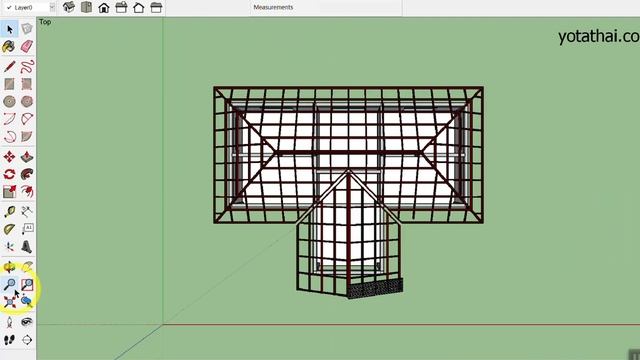Activate the Zoom magnifier tool
Viewport: 640px width, 360px height.
pyautogui.click(x=9, y=284)
